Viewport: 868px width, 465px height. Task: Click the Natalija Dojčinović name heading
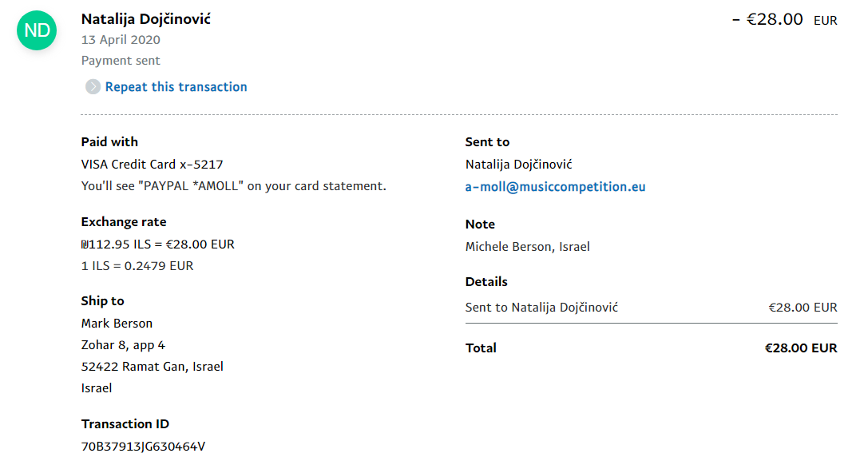[x=146, y=18]
